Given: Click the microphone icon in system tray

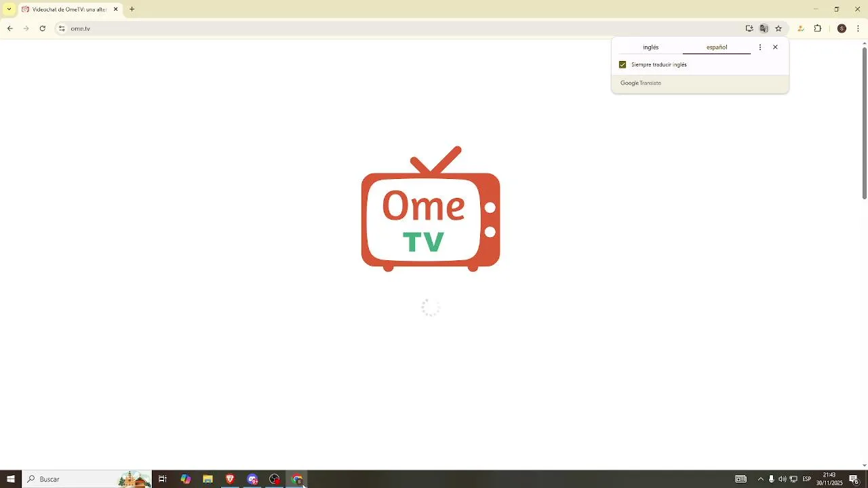Looking at the screenshot, I should 772,479.
